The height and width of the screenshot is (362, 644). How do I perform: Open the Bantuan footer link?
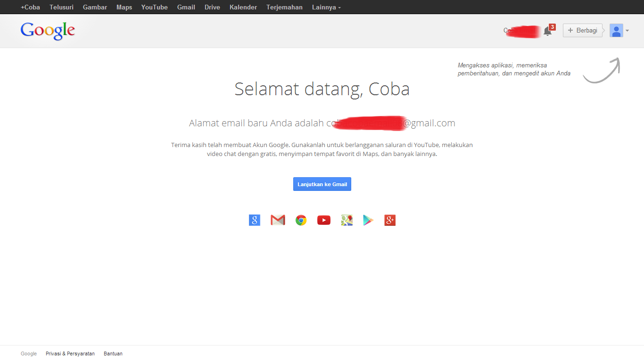(x=113, y=354)
